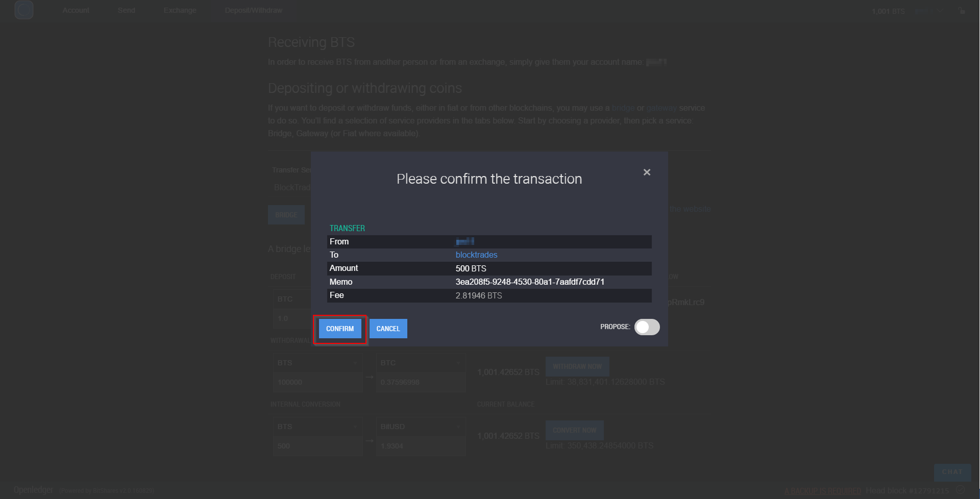Open the withdrawal BTS source currency dropdown
The height and width of the screenshot is (499, 980).
click(x=317, y=363)
